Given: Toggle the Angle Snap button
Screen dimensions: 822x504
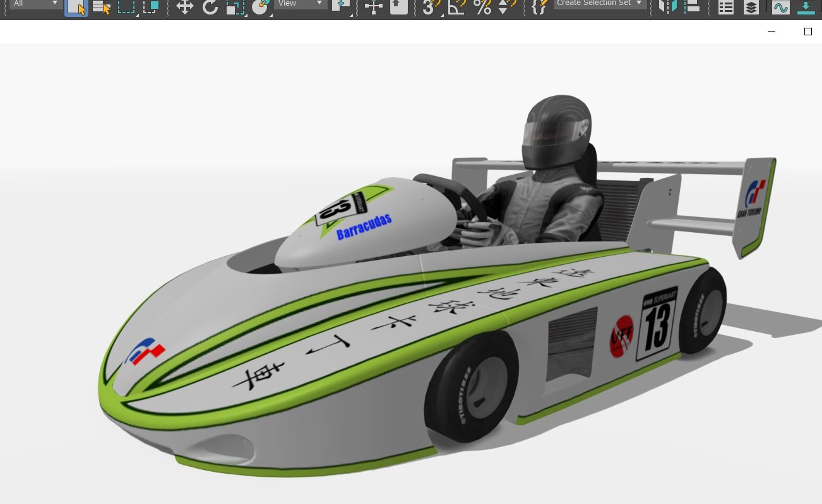Looking at the screenshot, I should tap(456, 7).
